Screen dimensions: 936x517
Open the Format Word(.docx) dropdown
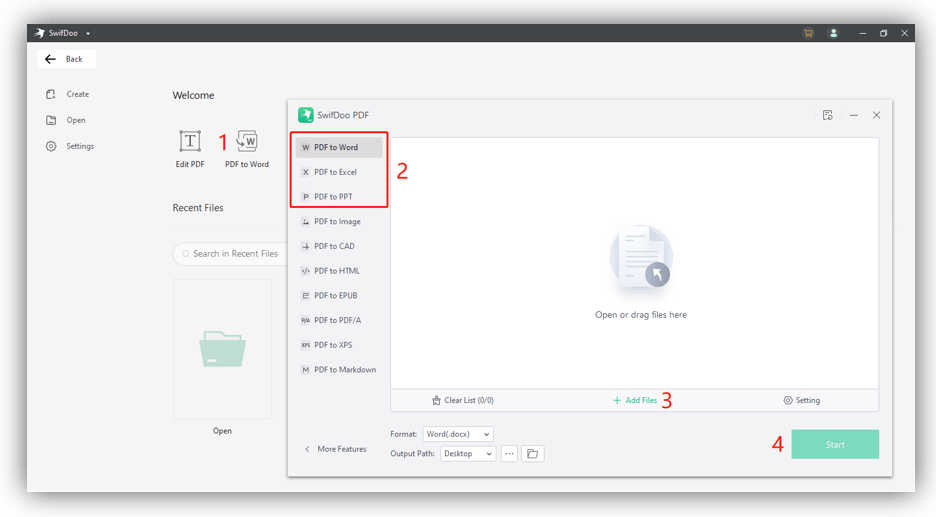458,434
